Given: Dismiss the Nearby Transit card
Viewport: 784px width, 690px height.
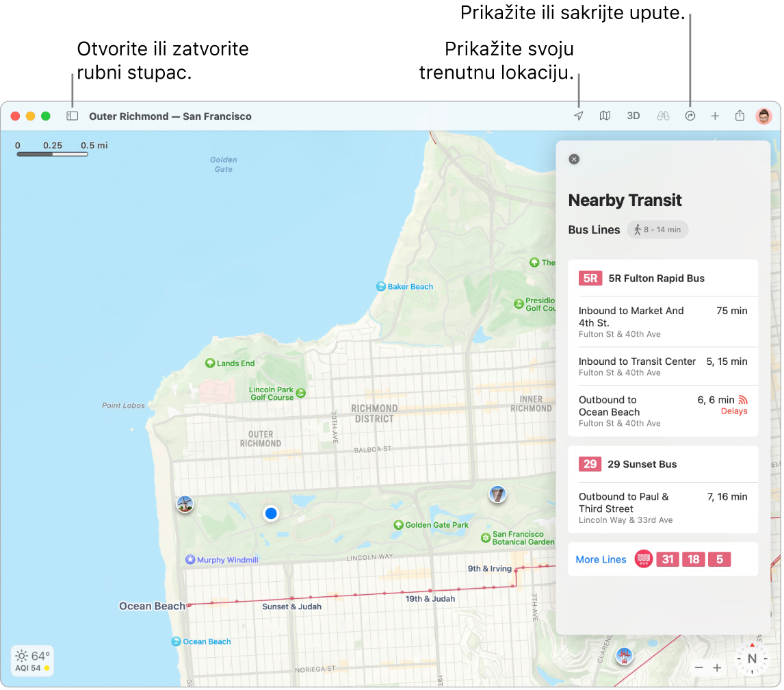Looking at the screenshot, I should pos(573,159).
